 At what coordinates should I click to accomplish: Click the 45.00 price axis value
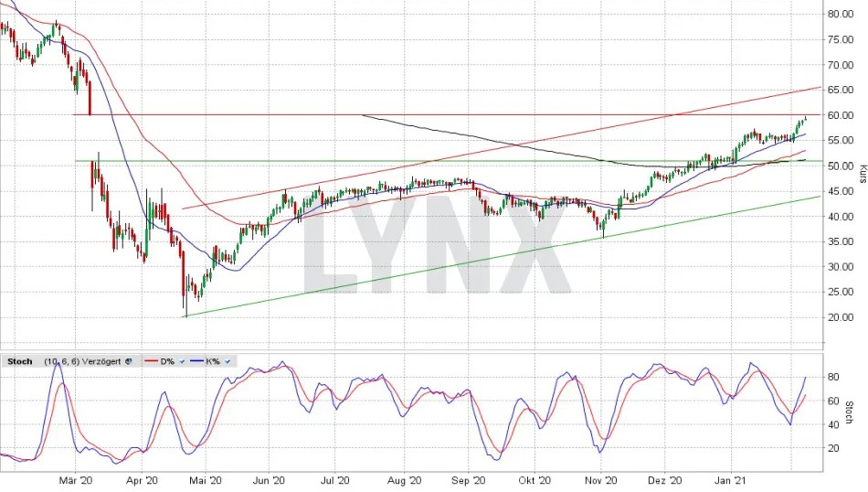point(840,191)
